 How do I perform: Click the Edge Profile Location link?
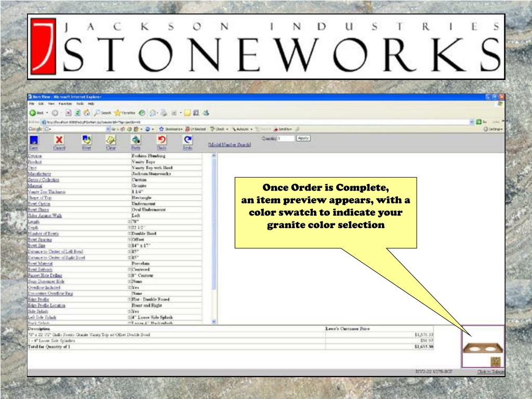tap(46, 305)
